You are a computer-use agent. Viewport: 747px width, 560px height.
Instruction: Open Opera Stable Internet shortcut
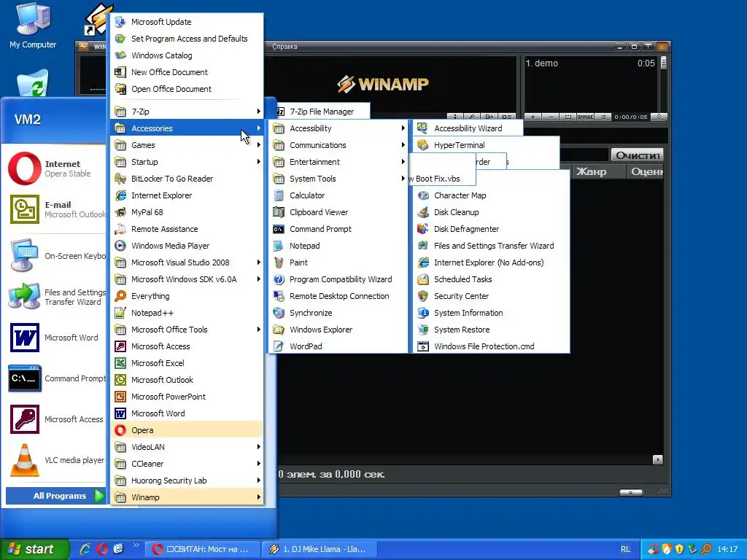55,168
